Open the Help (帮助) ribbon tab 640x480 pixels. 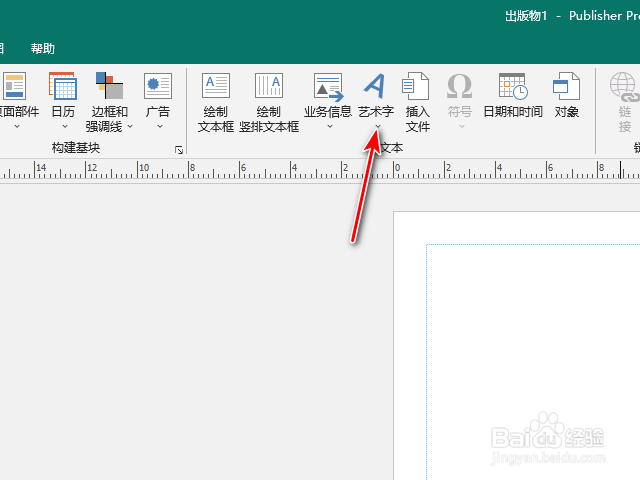pyautogui.click(x=42, y=49)
